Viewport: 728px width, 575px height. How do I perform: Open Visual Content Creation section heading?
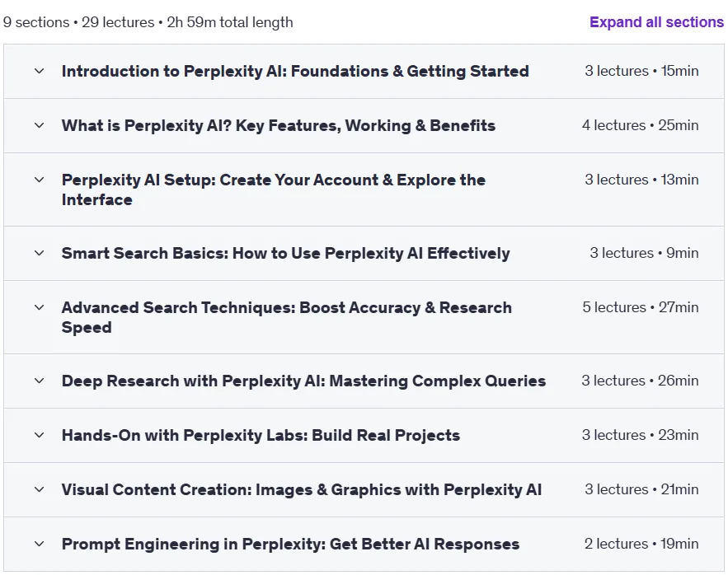[302, 489]
